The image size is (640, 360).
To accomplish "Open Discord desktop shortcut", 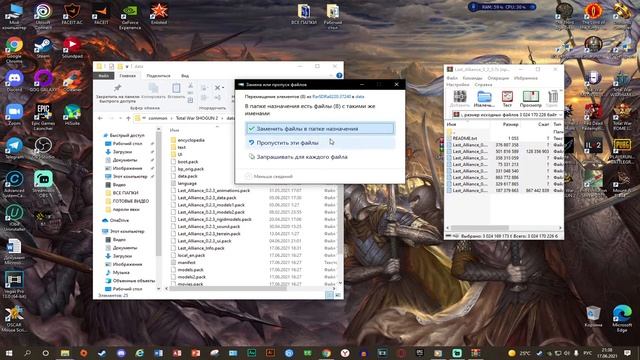I will [14, 80].
